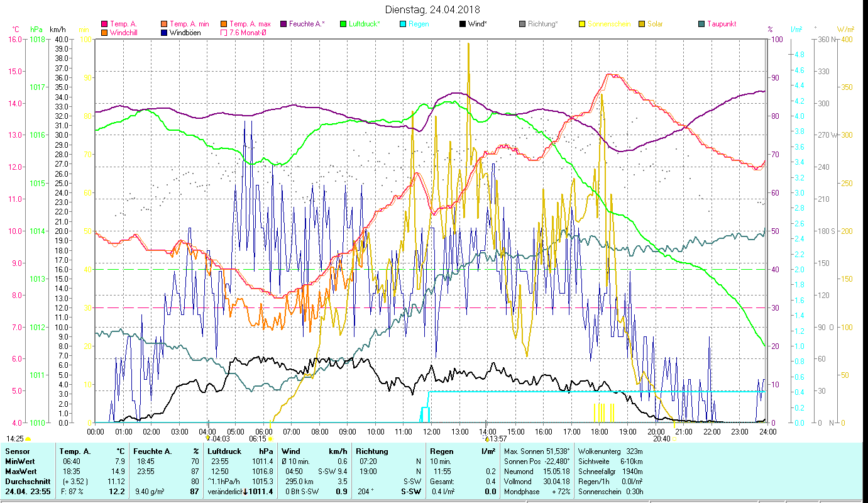Click the average temperature value 11.12
Viewport: 868px width, 503px height.
(x=116, y=481)
